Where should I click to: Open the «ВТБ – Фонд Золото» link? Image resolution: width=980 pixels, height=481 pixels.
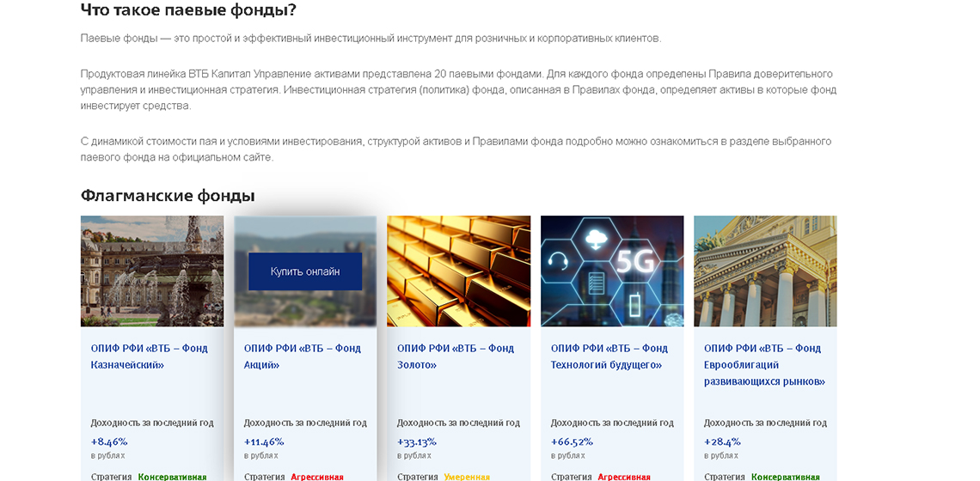click(456, 356)
